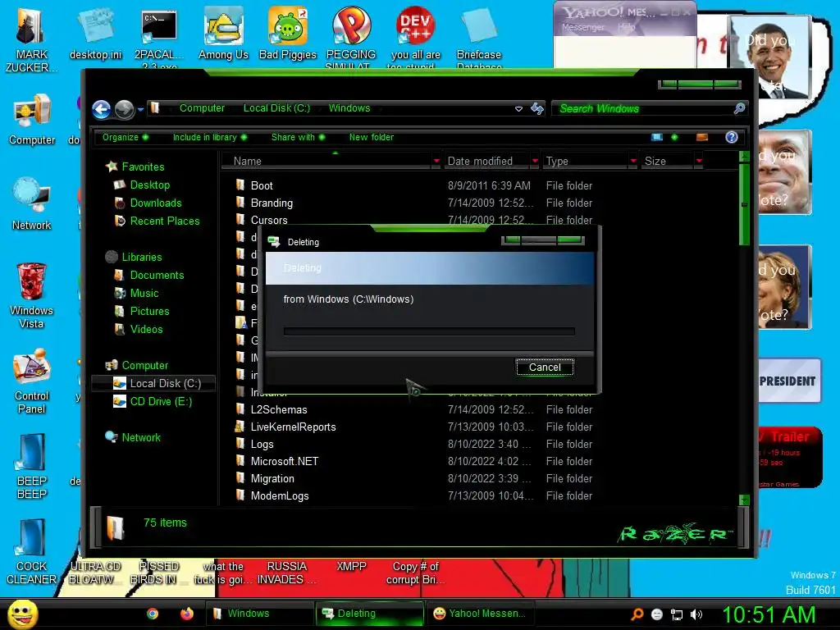Launch Bad Piggies from the desktop
The height and width of the screenshot is (630, 840).
point(288,34)
